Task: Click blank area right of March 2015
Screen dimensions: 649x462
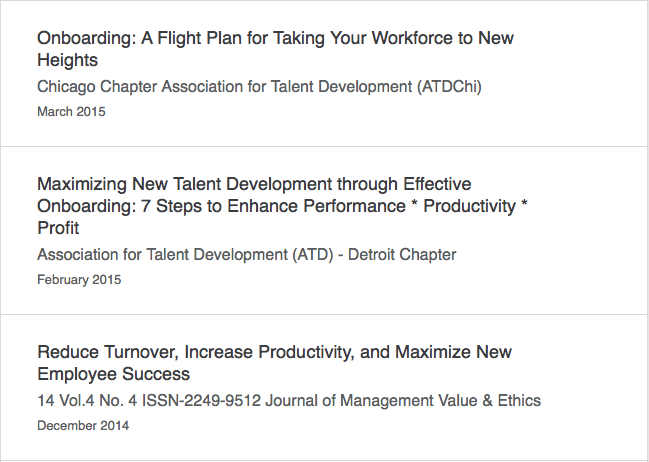Action: pyautogui.click(x=331, y=112)
